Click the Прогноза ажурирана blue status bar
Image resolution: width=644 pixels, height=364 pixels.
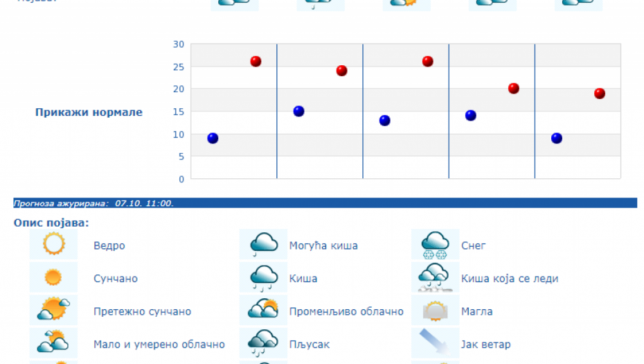click(325, 203)
